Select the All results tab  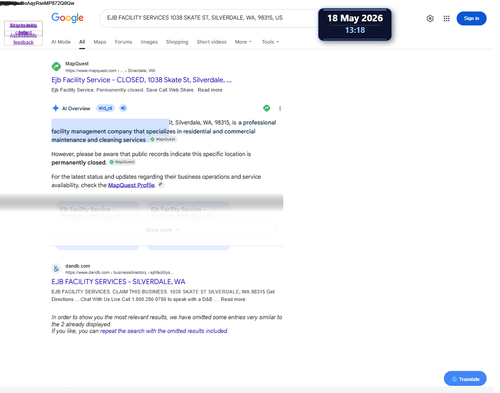[x=82, y=42]
